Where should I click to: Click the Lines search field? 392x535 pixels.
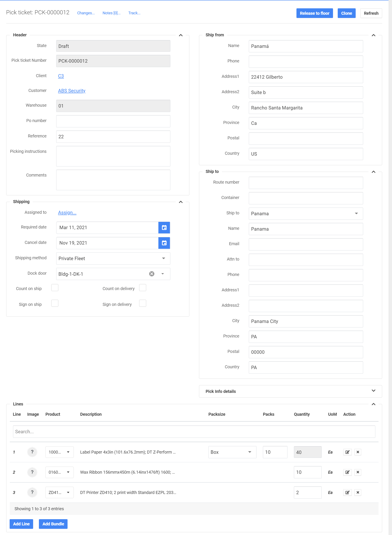click(194, 431)
